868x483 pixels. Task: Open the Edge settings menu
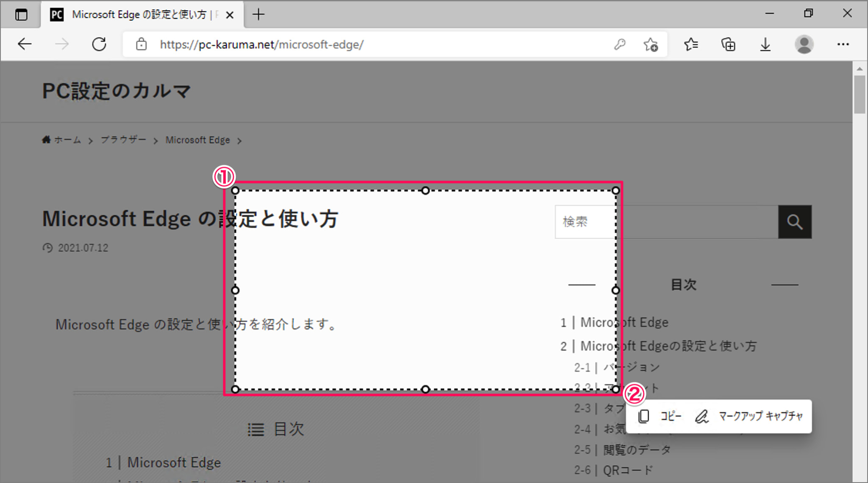tap(843, 44)
